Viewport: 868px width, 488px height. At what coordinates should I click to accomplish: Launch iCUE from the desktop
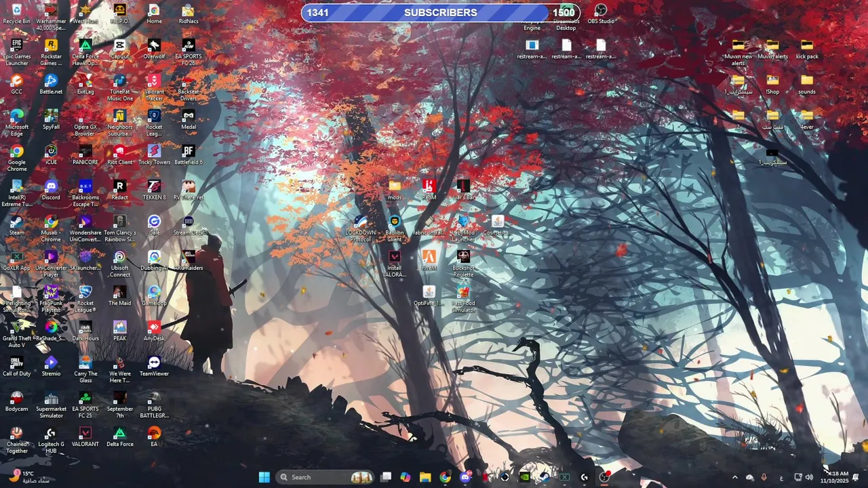51,155
